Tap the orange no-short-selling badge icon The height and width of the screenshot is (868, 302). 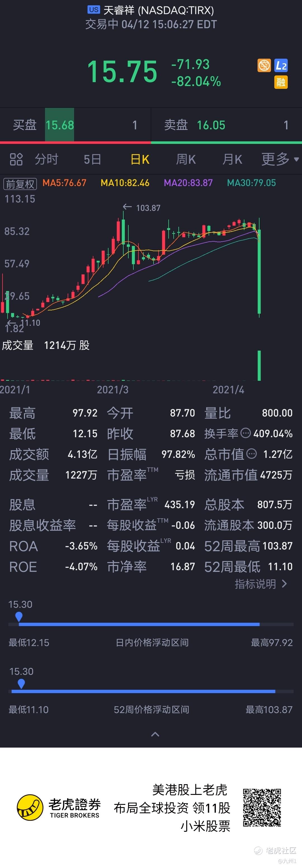(x=264, y=65)
